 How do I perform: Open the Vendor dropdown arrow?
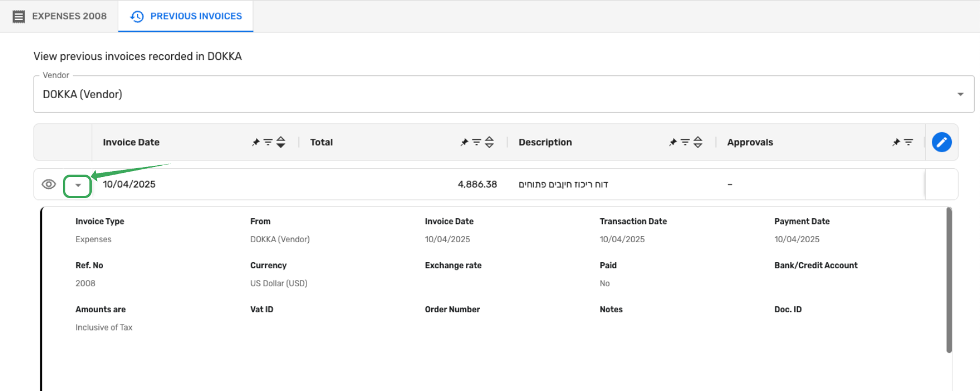pos(960,94)
